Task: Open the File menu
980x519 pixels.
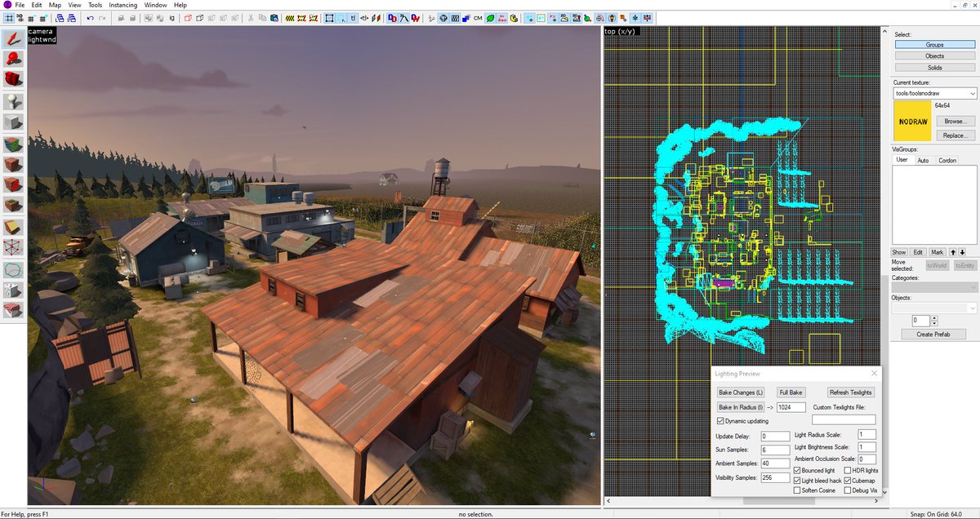Action: pos(20,5)
